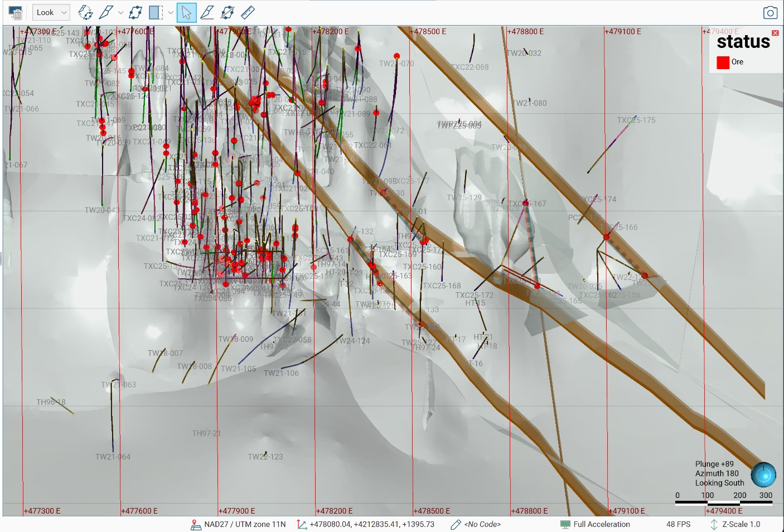Toggle the slicer display icon
This screenshot has height=532, width=784.
[x=156, y=12]
